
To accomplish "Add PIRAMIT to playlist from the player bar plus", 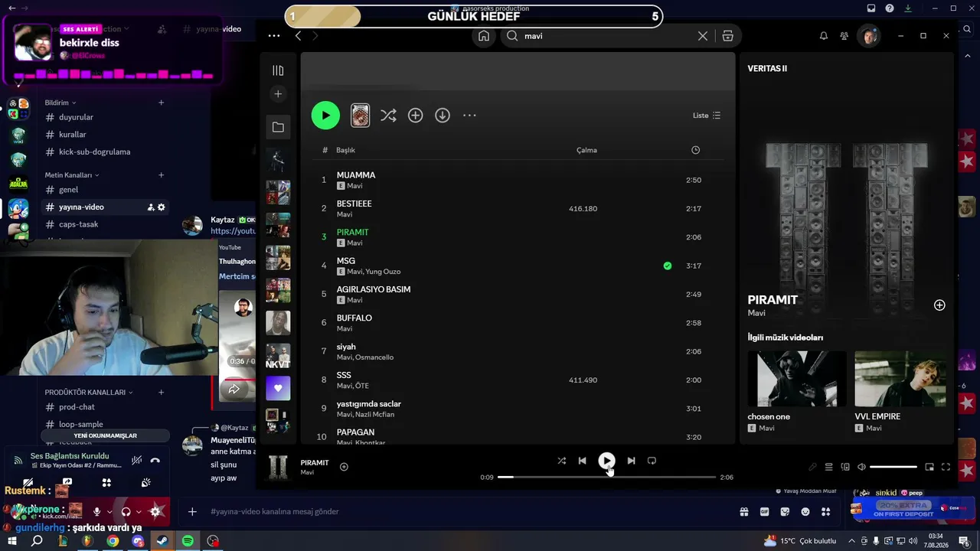I will click(344, 467).
